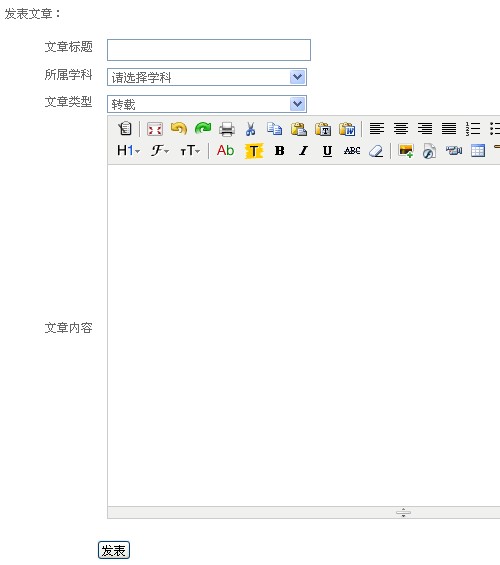Screen dimensions: 500x565
Task: Select center text alignment
Action: 401,129
